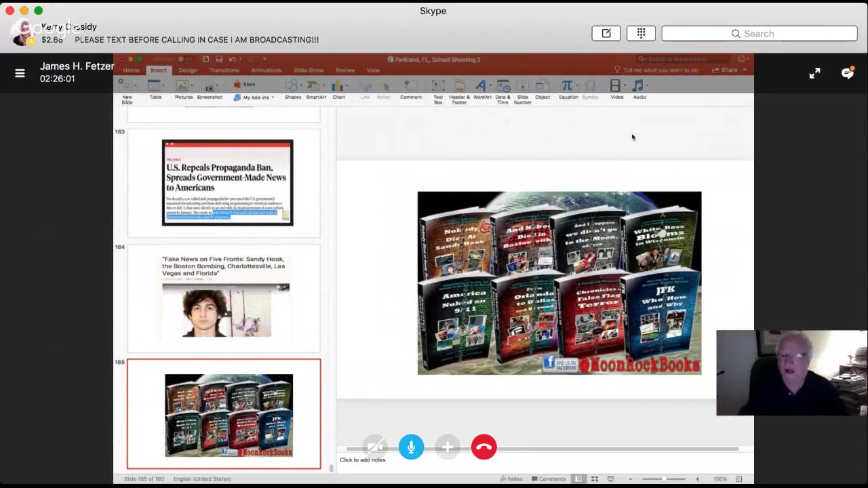Viewport: 868px width, 488px height.
Task: Switch to Slide Sorter grid view
Action: tap(594, 479)
